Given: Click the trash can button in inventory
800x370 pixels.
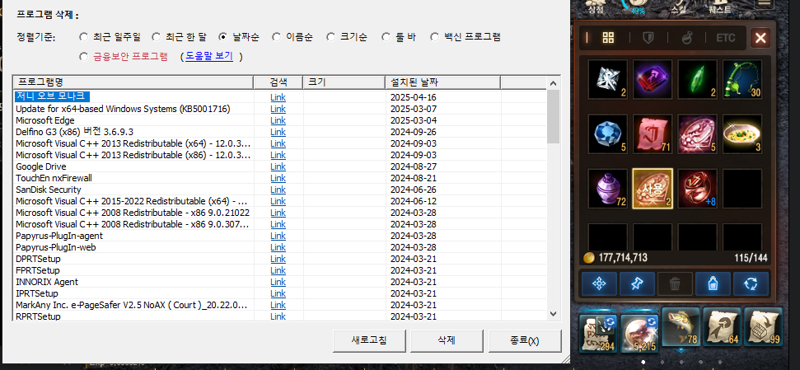Looking at the screenshot, I should point(675,284).
